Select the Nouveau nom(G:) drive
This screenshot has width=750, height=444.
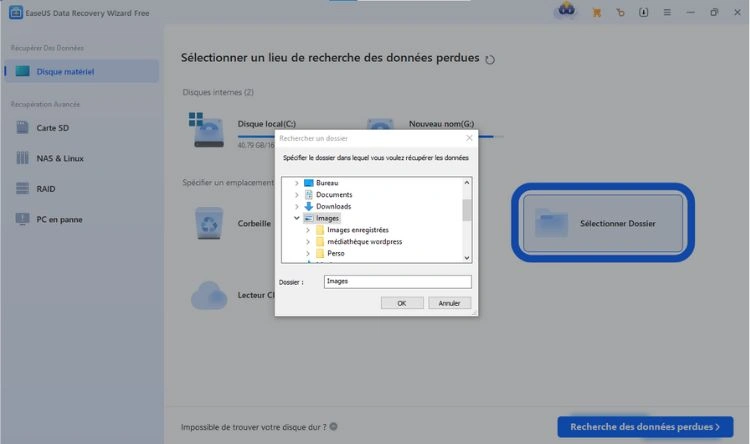[x=441, y=124]
